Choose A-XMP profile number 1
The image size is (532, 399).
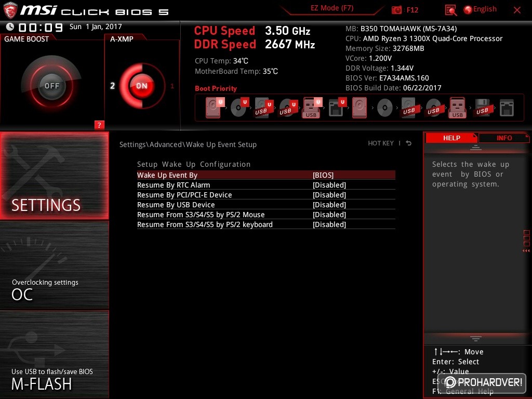172,86
